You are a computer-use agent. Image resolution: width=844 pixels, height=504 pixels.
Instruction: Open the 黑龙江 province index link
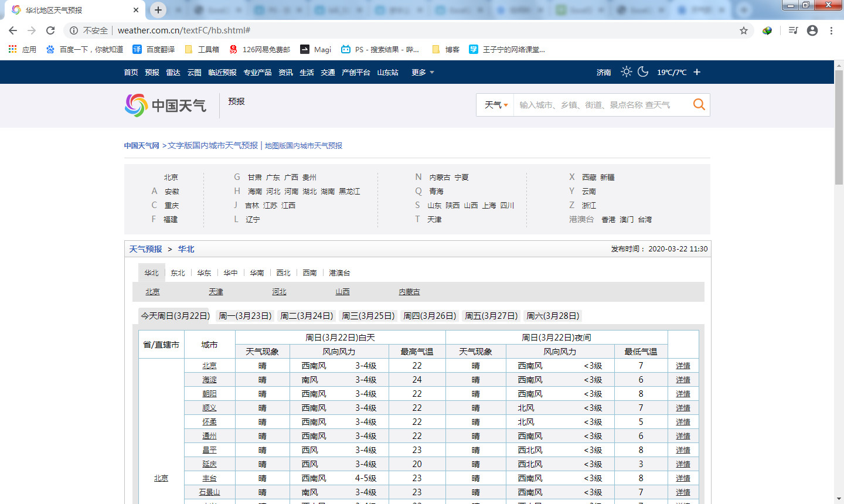[349, 191]
